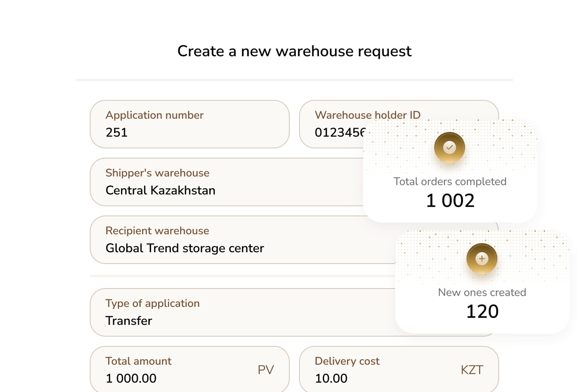Click the Transfer value text
588x392 pixels.
[x=129, y=321]
